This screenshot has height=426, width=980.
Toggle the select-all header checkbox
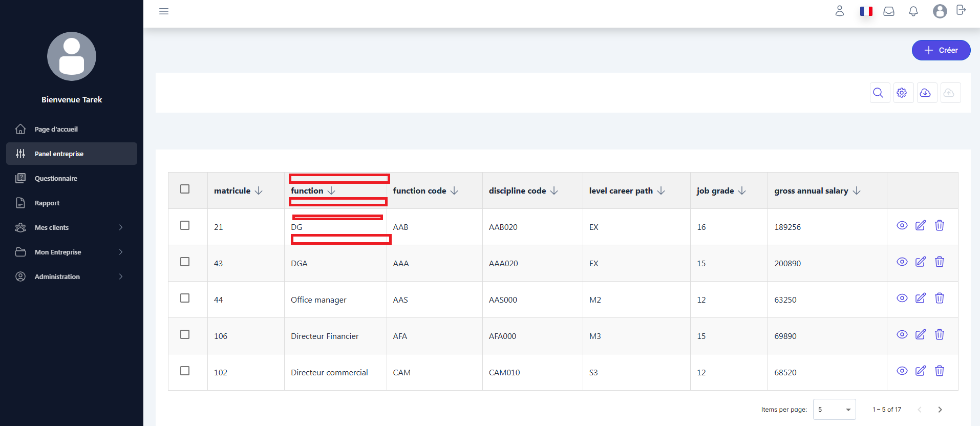185,189
